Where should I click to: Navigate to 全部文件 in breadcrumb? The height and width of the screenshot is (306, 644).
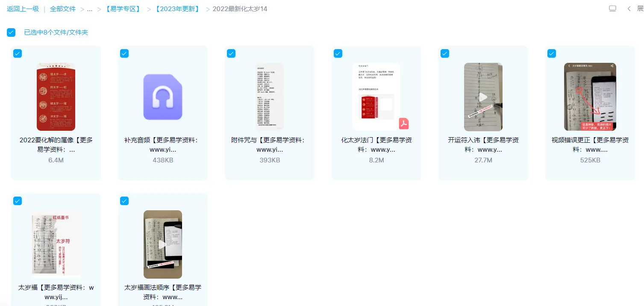point(63,9)
